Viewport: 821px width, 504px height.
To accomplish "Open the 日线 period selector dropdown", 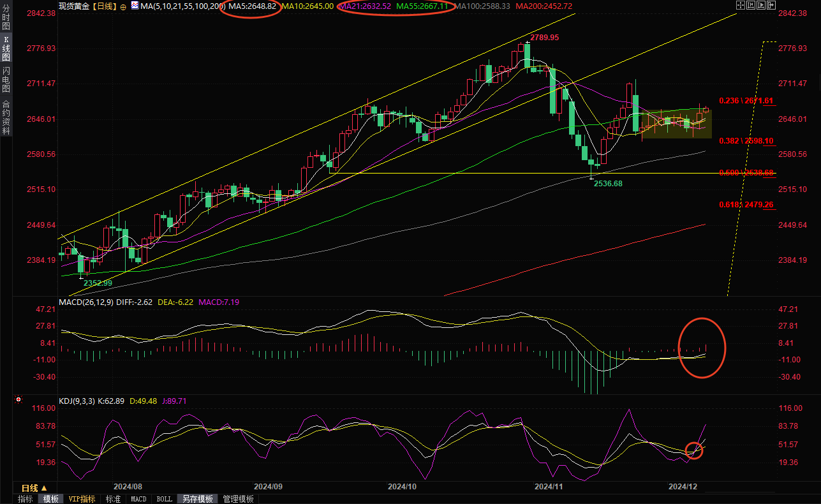I will coord(34,488).
